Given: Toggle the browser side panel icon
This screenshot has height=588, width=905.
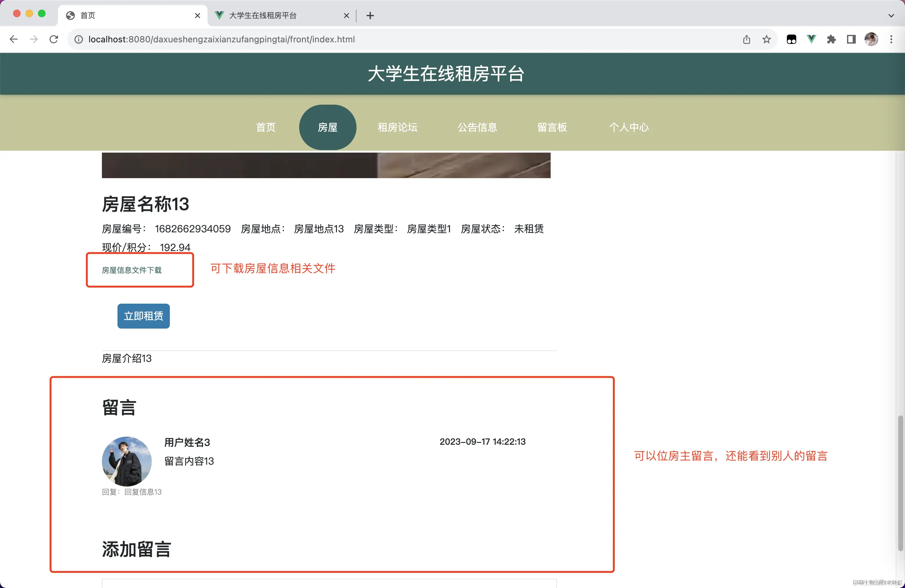Looking at the screenshot, I should coord(851,39).
